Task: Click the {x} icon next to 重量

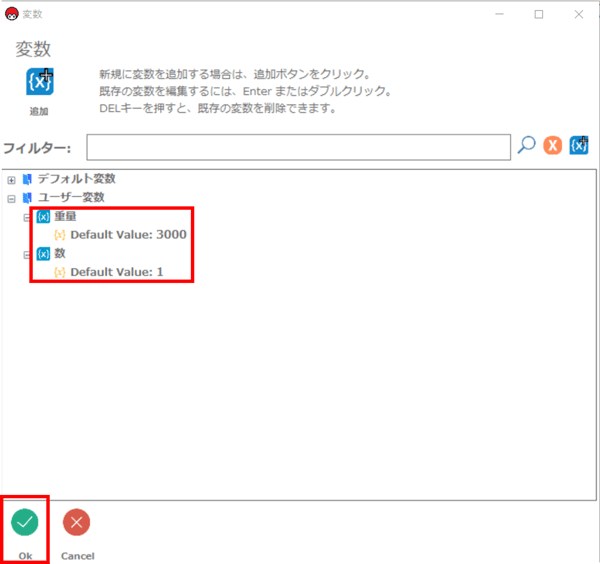Action: point(43,217)
